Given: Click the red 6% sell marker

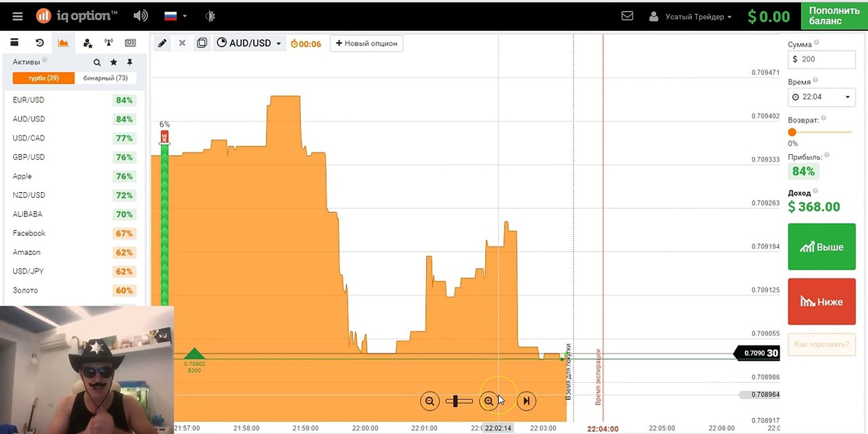Looking at the screenshot, I should coord(165,137).
